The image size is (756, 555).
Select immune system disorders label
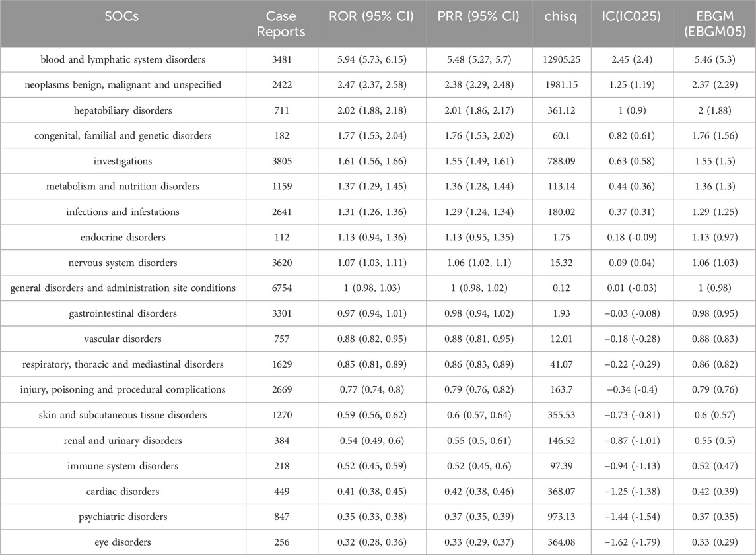click(x=122, y=466)
